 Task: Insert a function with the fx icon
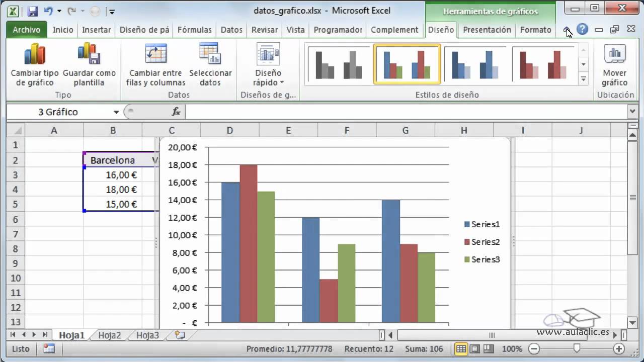(176, 112)
